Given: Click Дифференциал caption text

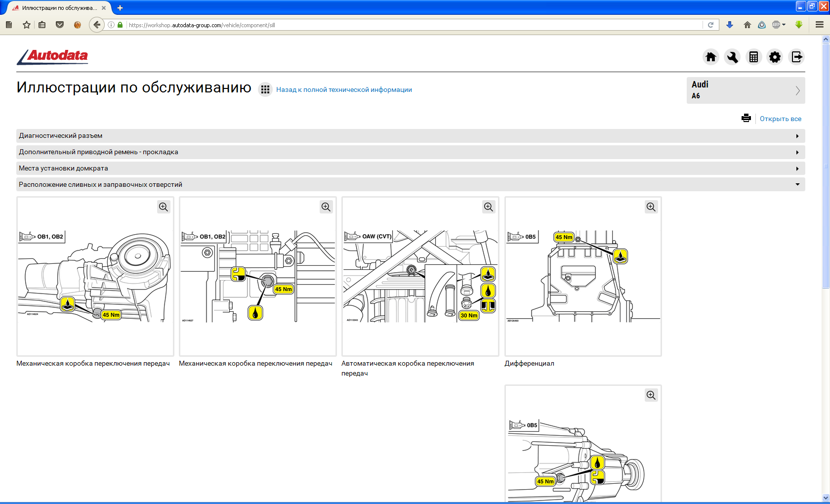Looking at the screenshot, I should point(529,363).
